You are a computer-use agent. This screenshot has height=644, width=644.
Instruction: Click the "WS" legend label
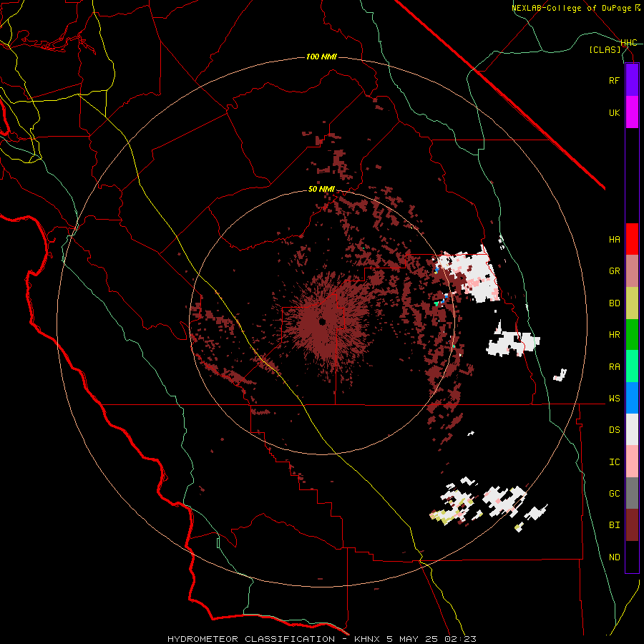coord(614,399)
